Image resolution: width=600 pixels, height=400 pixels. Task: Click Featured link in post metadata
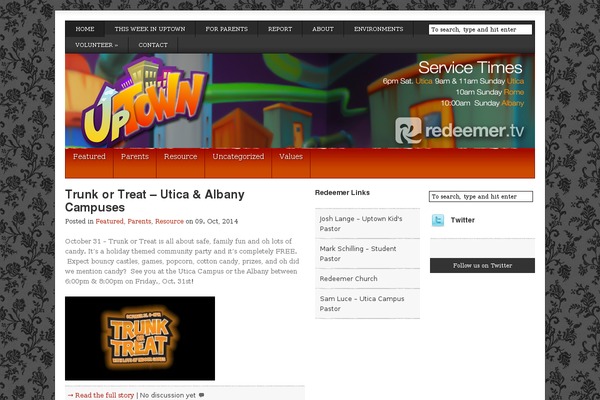tap(109, 221)
